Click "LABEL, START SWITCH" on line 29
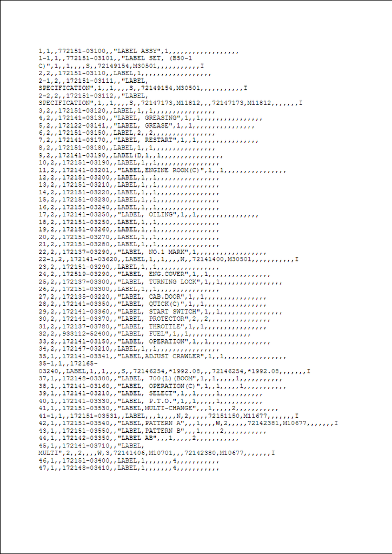This screenshot has height=554, width=392. pyautogui.click(x=161, y=312)
